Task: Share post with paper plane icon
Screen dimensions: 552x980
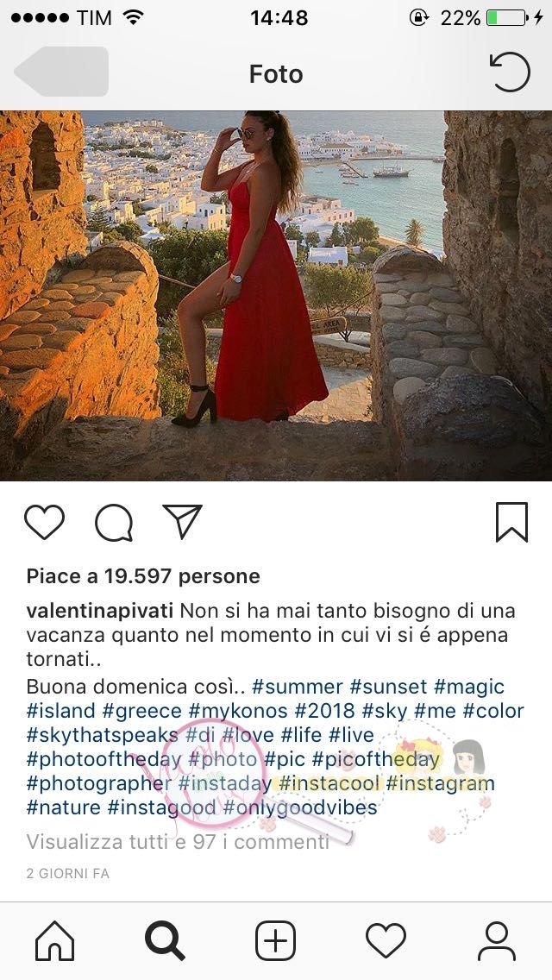Action: coord(183,521)
